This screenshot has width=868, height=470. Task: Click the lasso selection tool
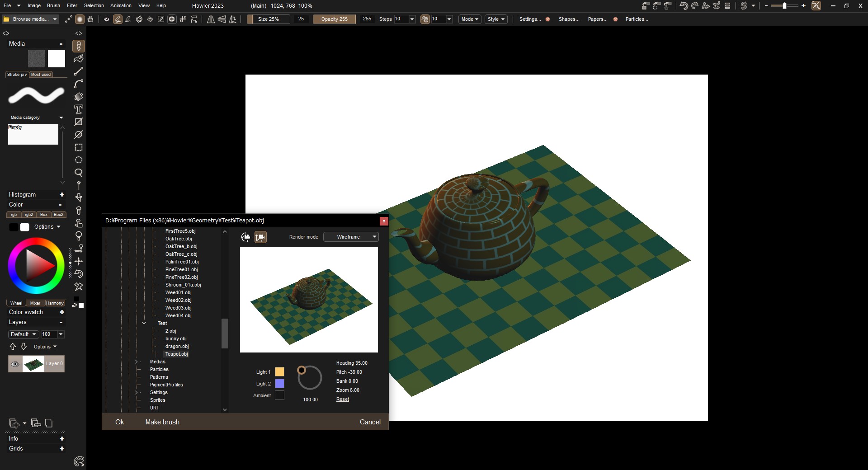click(x=79, y=173)
